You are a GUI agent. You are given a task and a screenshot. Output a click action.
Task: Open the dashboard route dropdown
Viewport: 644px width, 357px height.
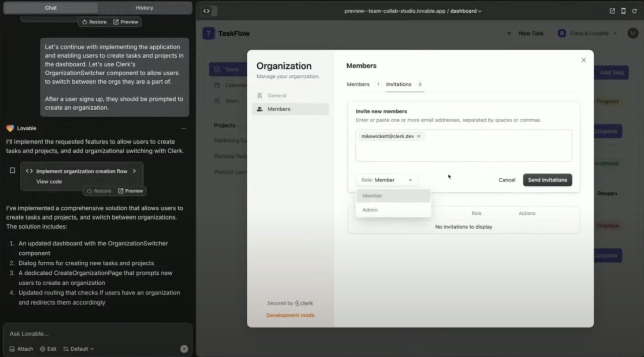[x=466, y=11]
